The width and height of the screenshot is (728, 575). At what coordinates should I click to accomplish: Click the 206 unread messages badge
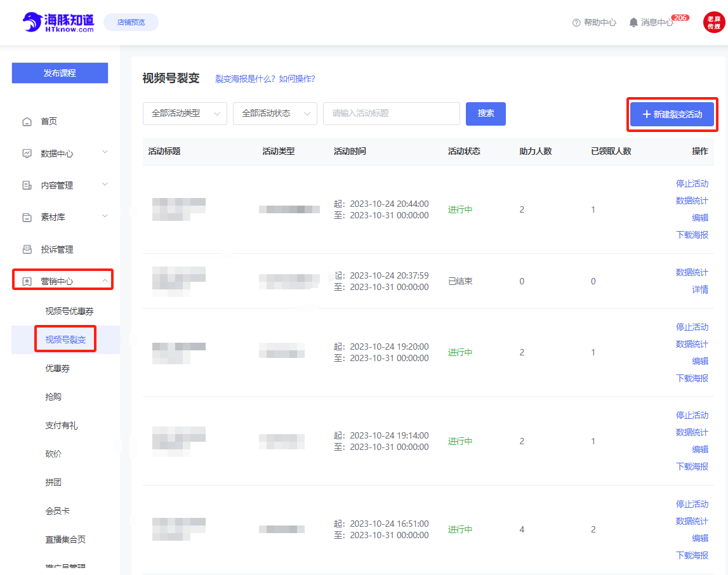[x=680, y=18]
